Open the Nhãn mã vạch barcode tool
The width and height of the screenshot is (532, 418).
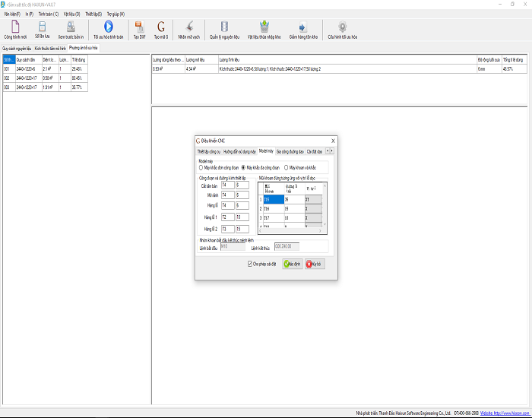pos(188,27)
